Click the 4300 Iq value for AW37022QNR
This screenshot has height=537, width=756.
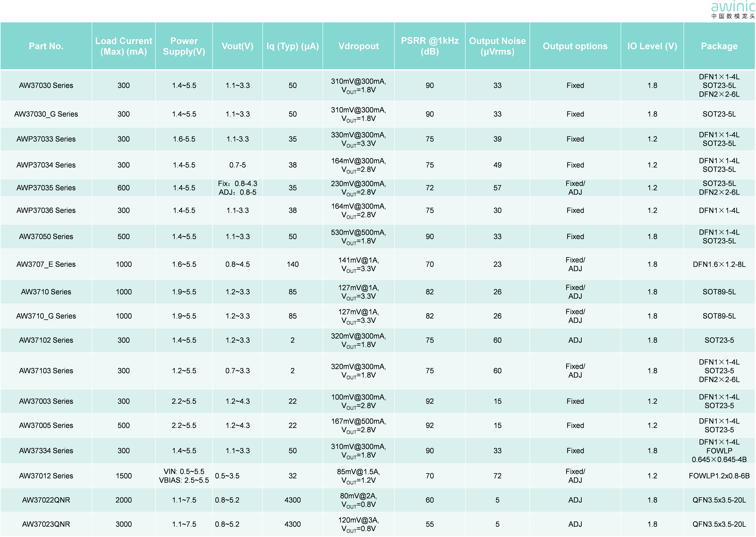point(293,500)
